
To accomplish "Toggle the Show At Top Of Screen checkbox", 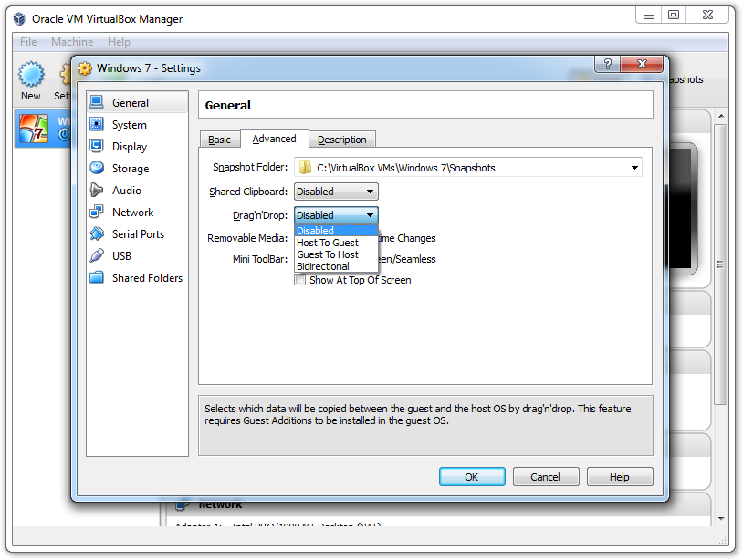I will click(x=299, y=280).
